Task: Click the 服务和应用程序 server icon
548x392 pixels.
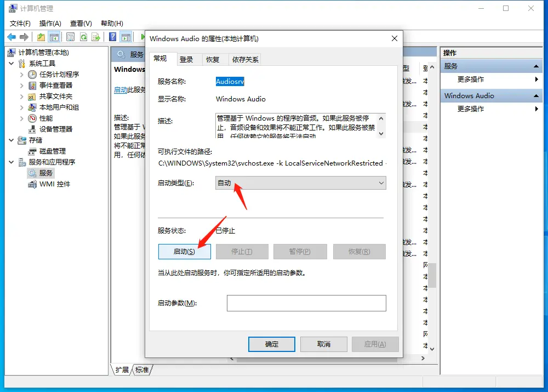Action: [x=22, y=162]
